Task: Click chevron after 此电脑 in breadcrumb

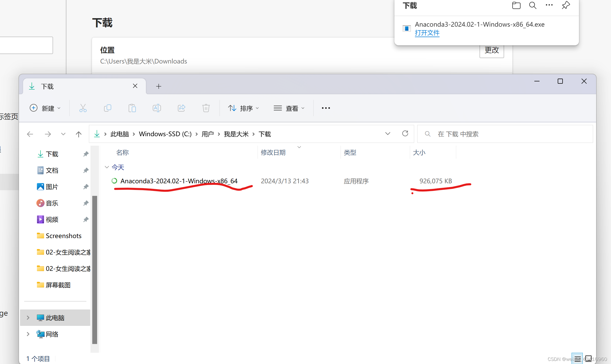Action: (x=134, y=134)
